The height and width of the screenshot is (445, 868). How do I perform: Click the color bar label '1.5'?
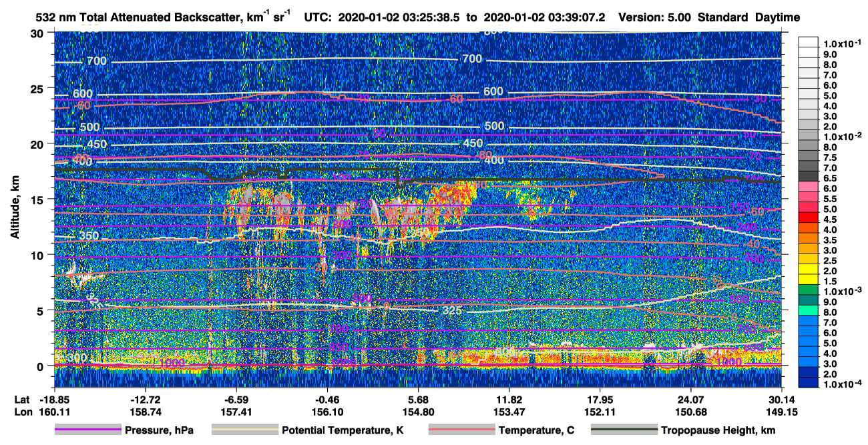click(829, 282)
